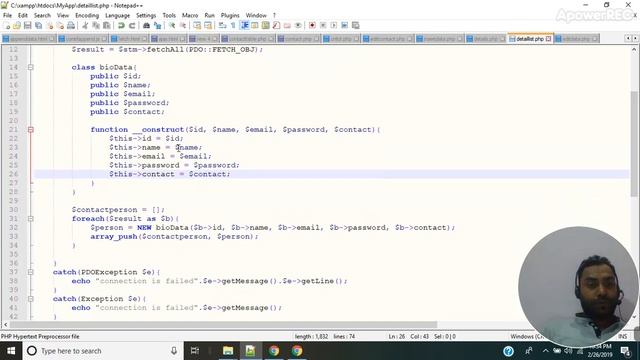Screen dimensions: 640x360
Task: Open the Tools menu
Action: point(169,15)
